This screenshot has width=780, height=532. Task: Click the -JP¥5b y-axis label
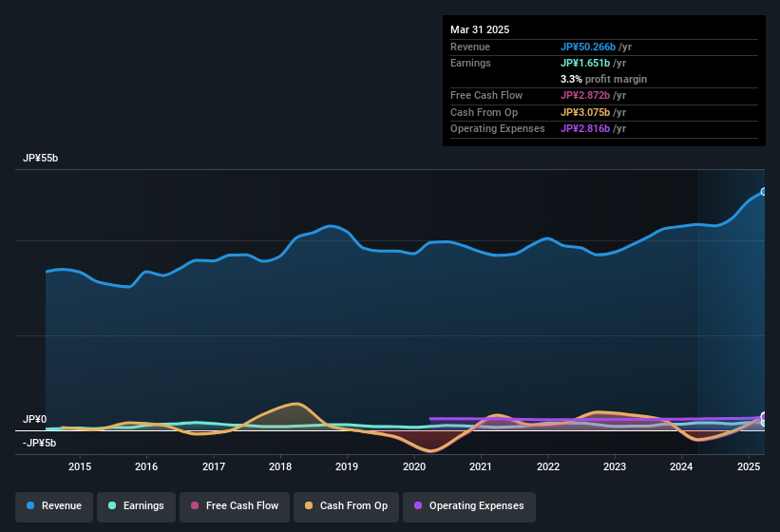pyautogui.click(x=39, y=443)
